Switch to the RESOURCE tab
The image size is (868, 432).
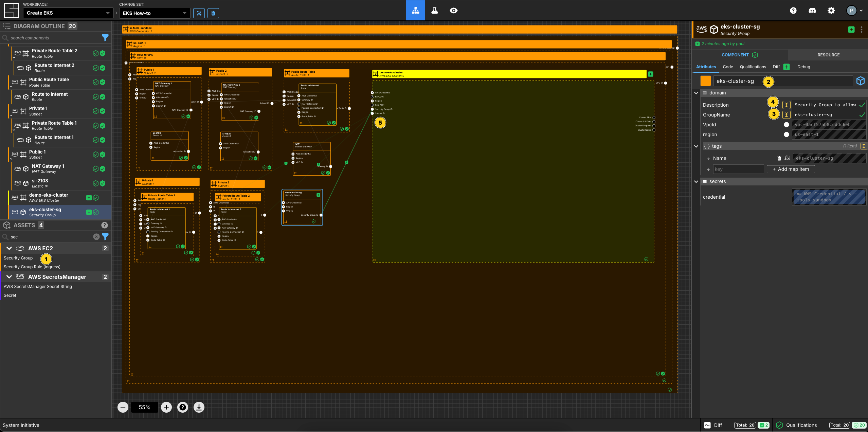828,55
